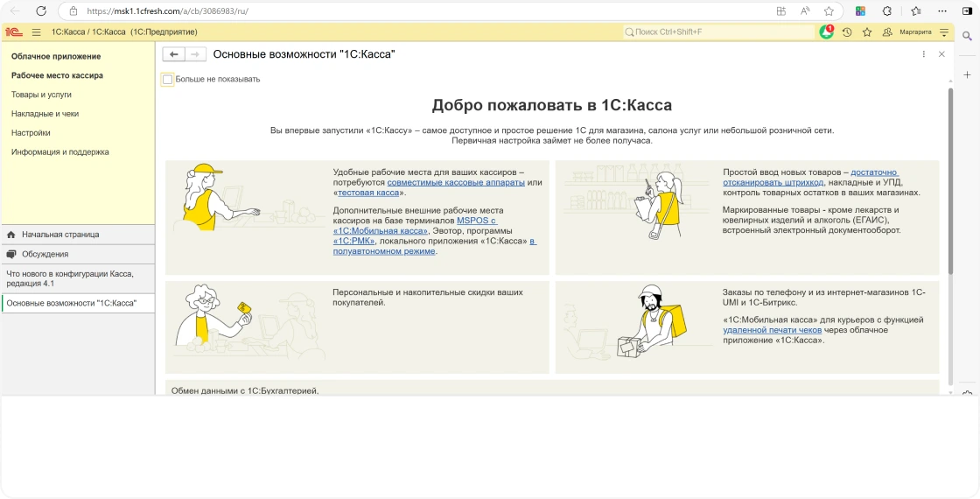Screen dimensions: 980x499
Task: Open Облачное приложение section
Action: pos(56,56)
